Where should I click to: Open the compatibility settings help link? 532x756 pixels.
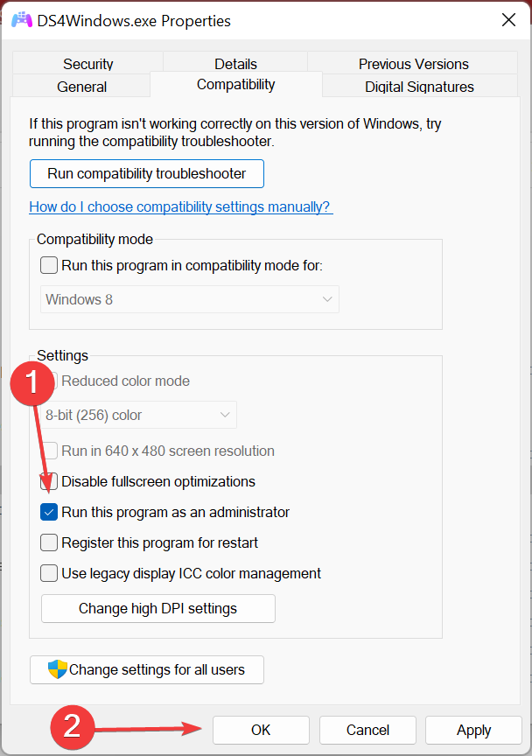(180, 206)
